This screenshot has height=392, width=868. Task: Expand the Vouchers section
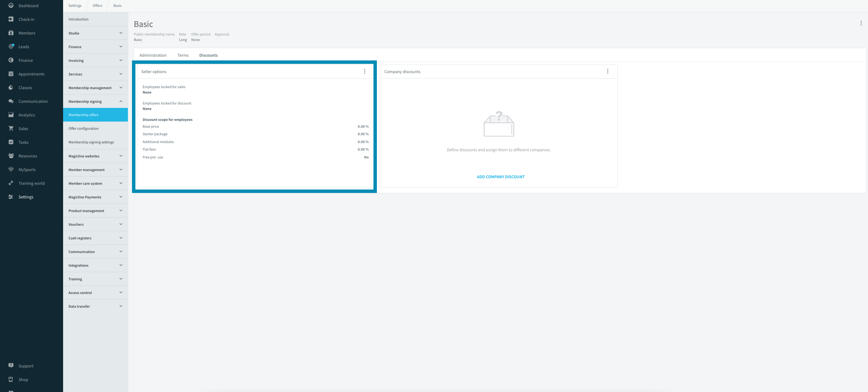point(95,224)
